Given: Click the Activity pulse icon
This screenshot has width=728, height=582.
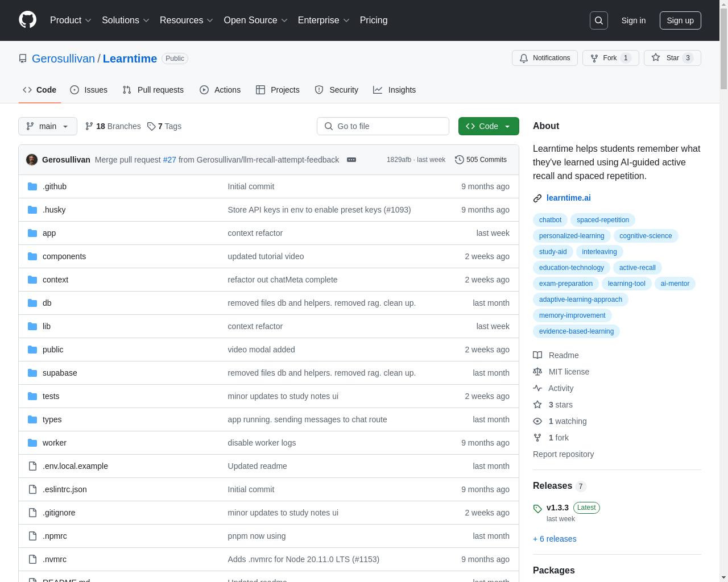Looking at the screenshot, I should [537, 388].
